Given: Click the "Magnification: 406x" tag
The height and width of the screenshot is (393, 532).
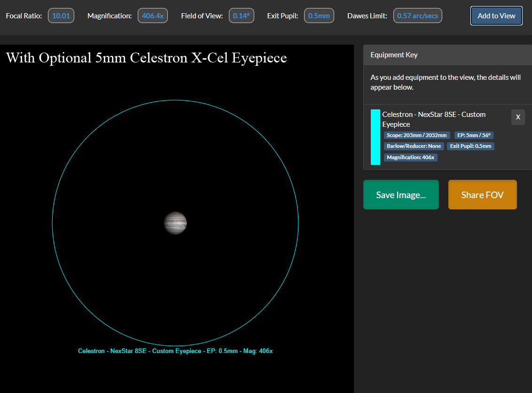Looking at the screenshot, I should click(410, 157).
